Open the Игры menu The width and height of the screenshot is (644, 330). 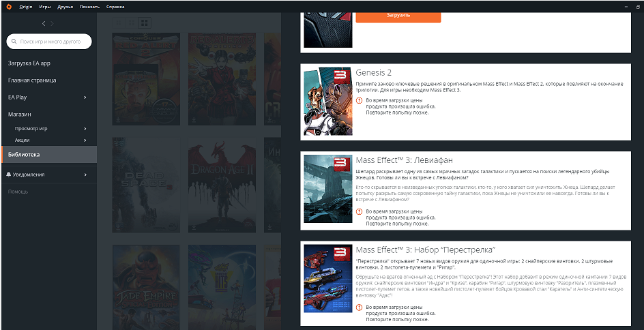tap(45, 7)
